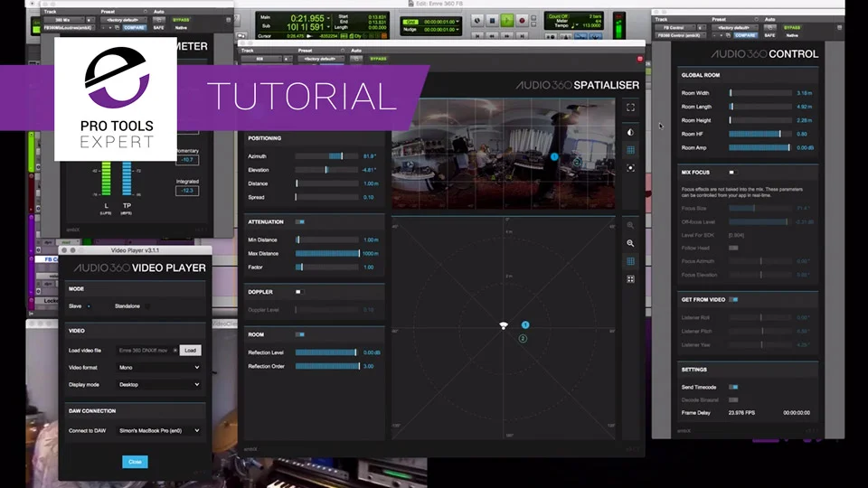This screenshot has width=868, height=488.
Task: Click the fast-forward transport button
Action: tap(507, 36)
